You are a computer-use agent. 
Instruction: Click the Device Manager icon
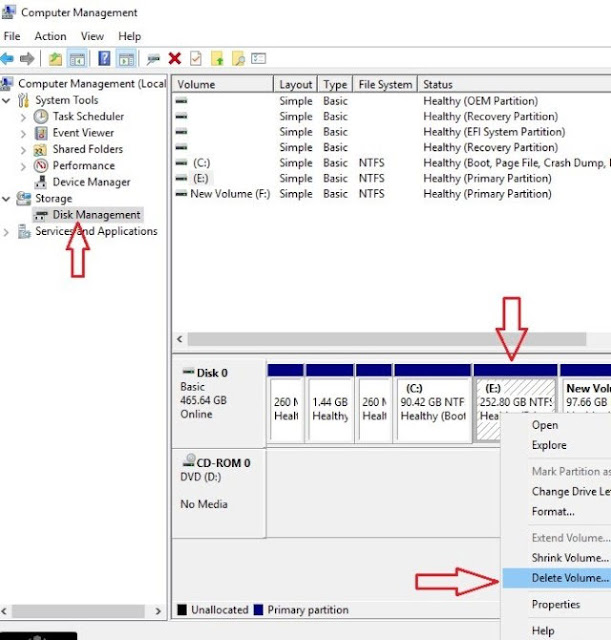pyautogui.click(x=40, y=182)
